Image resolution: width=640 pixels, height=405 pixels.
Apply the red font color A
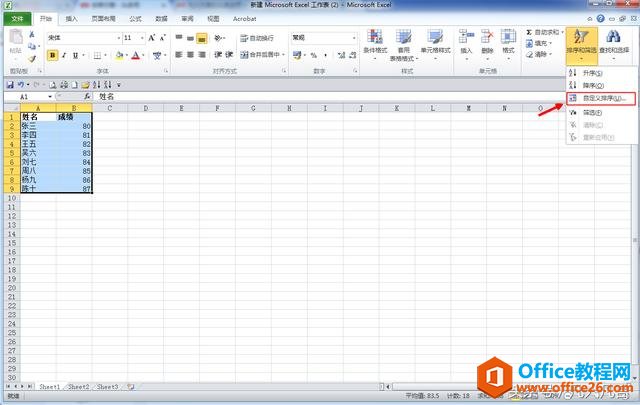tap(136, 55)
